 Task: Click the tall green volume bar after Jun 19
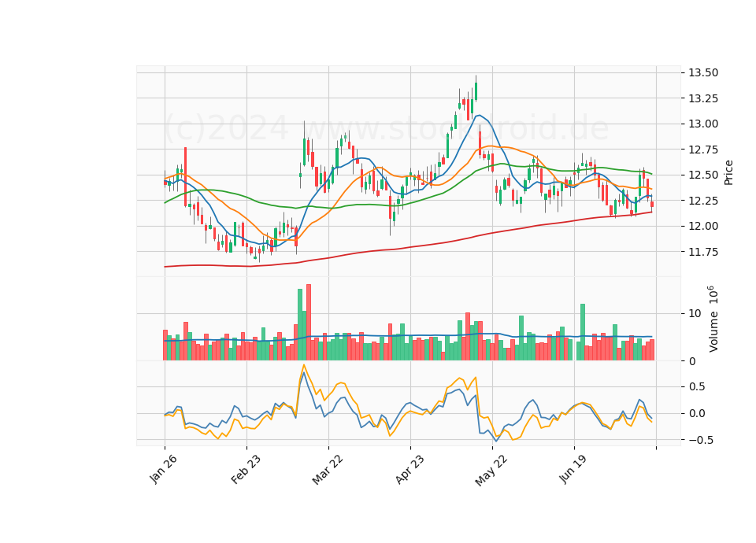point(583,332)
